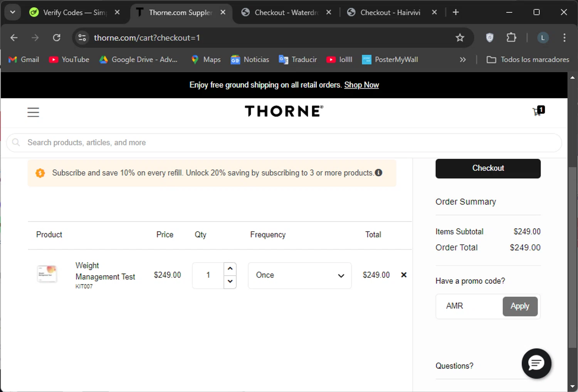
Task: Open the tab search dropdown arrow
Action: pos(13,12)
